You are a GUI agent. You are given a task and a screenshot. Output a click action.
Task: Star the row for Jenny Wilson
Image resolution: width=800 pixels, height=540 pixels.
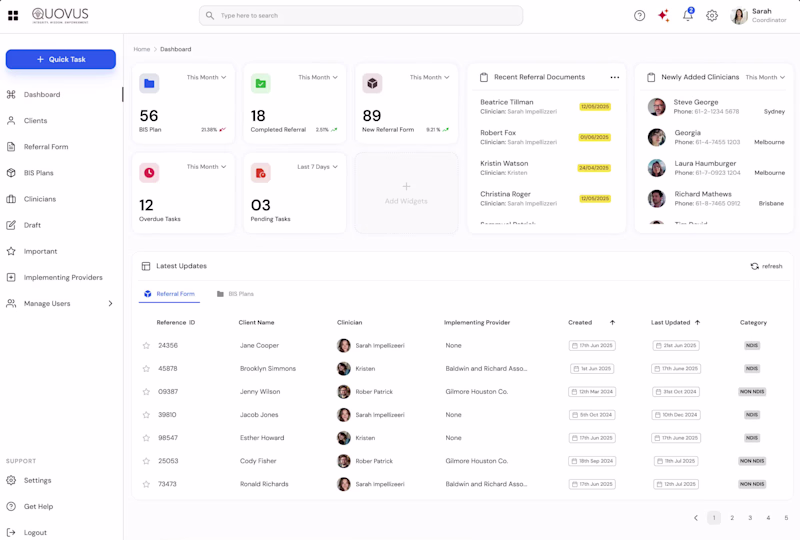[146, 391]
